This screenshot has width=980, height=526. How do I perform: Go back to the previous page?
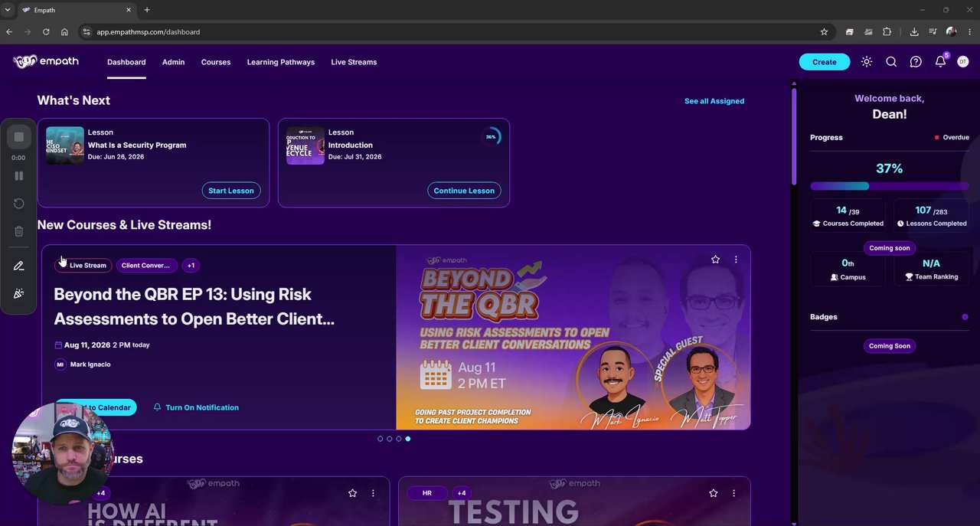point(9,32)
